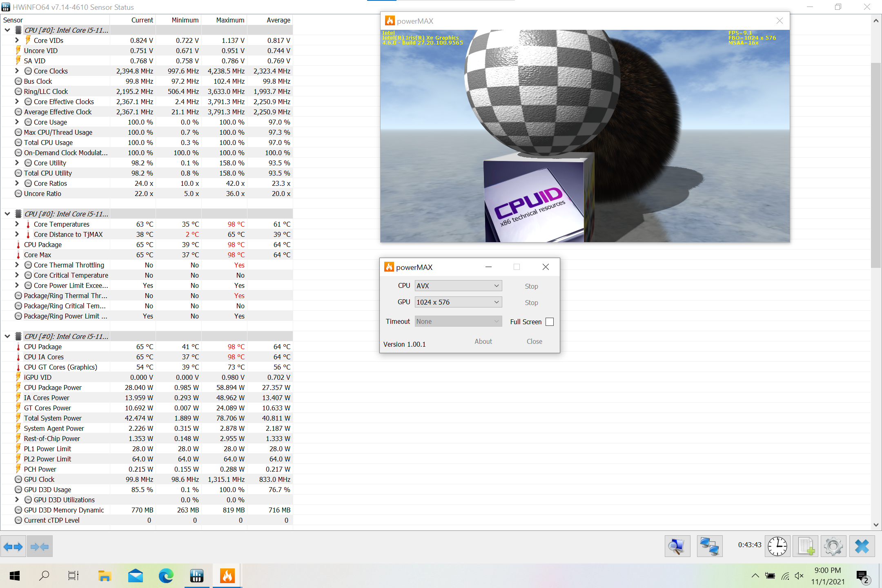
Task: Click the expand columns arrows icon
Action: [13, 546]
